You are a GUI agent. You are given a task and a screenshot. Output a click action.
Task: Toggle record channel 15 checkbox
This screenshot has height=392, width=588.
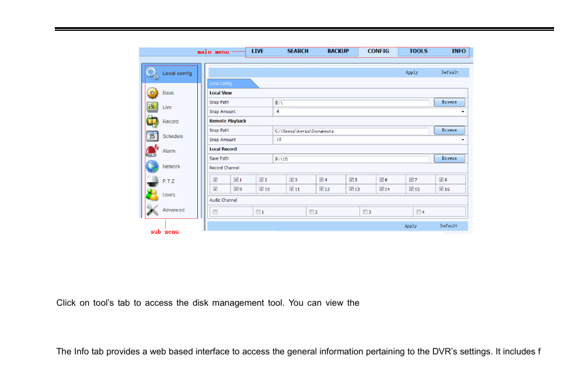411,189
